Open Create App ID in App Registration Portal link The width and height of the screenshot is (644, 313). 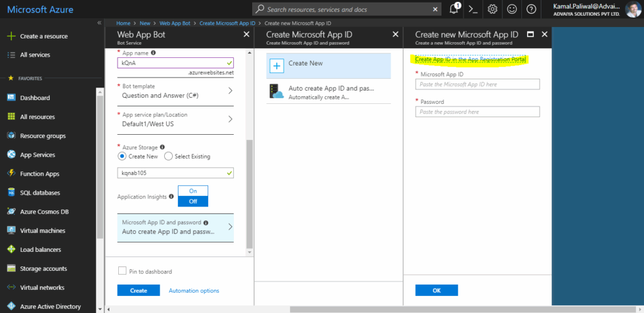[x=470, y=60]
